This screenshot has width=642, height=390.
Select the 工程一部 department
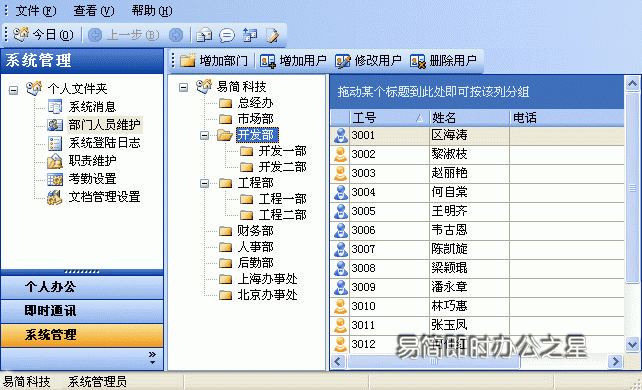click(283, 199)
